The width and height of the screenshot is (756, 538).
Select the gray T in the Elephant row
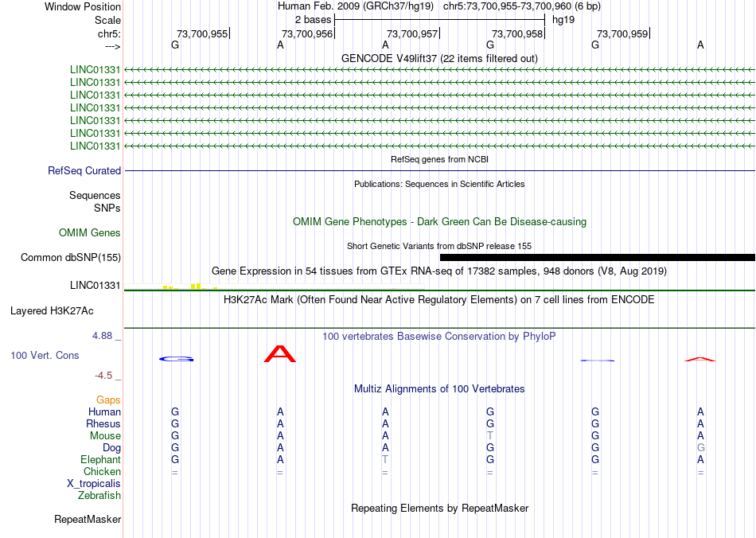(x=384, y=459)
